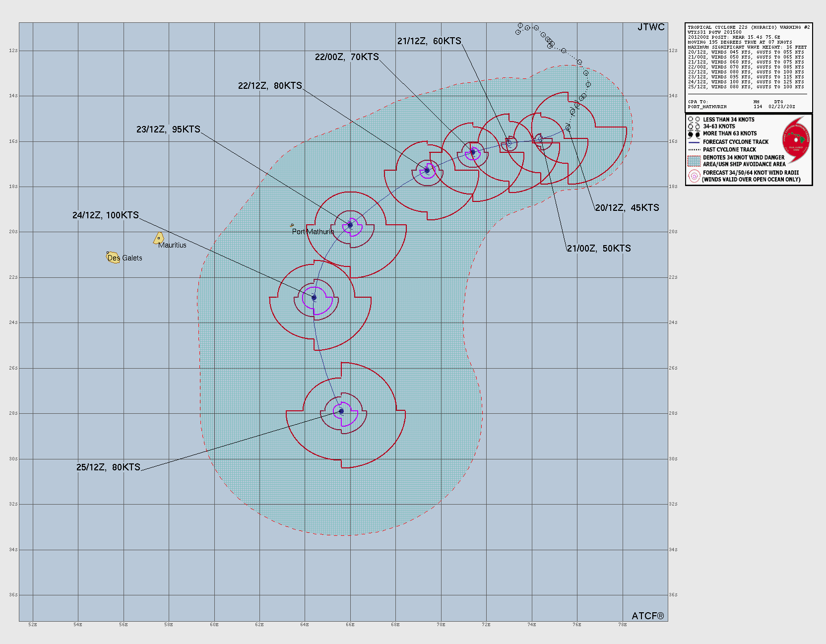
Task: Click the ATCF® label at bottom right
Action: pyautogui.click(x=647, y=616)
